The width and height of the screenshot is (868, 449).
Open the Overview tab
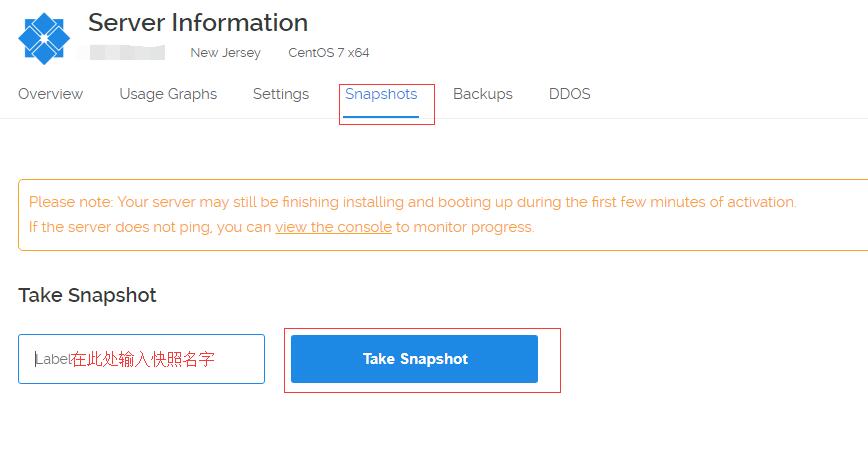point(50,94)
